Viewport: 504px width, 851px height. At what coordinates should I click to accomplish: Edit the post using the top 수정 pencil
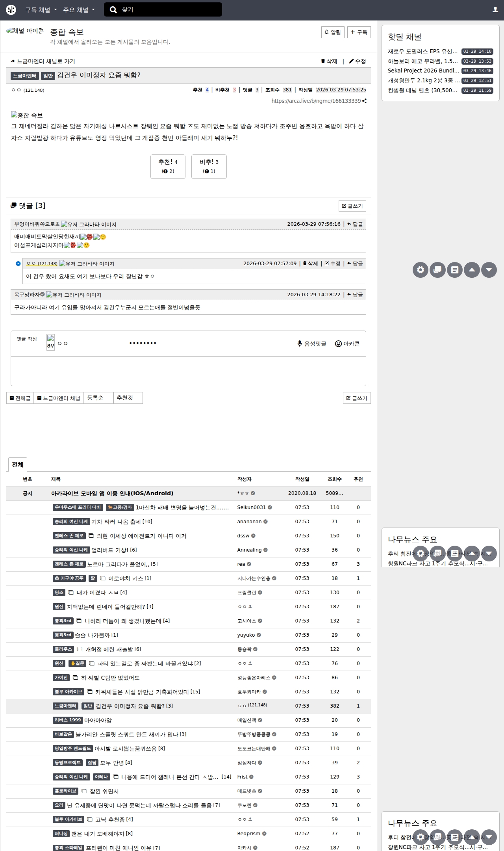358,61
